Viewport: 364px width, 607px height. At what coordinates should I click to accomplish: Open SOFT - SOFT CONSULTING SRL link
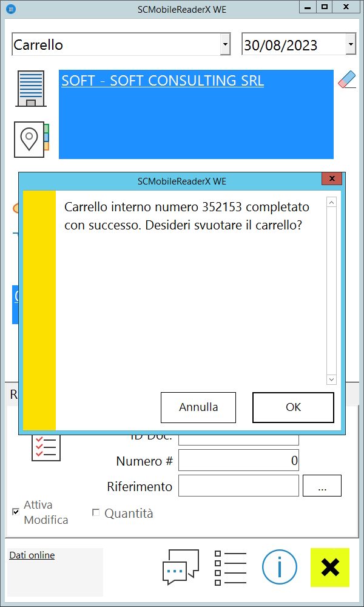point(163,81)
